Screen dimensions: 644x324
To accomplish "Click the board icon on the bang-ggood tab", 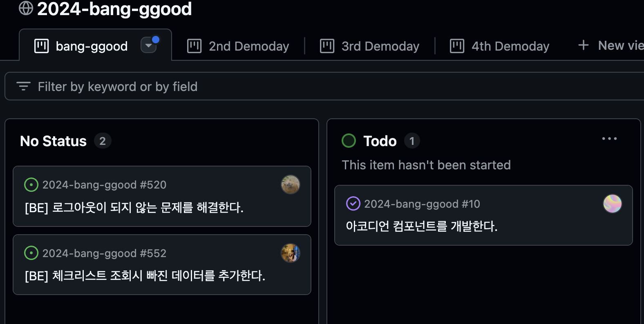I will (42, 46).
